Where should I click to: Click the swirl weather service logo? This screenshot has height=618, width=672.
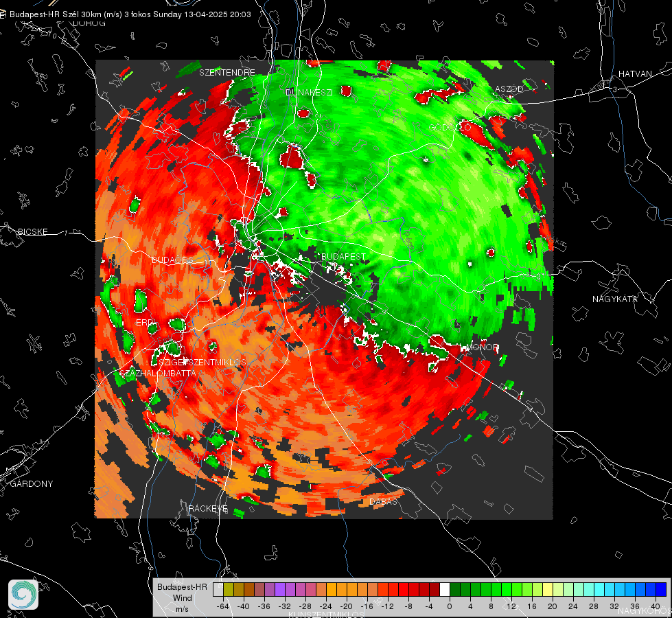pyautogui.click(x=23, y=595)
